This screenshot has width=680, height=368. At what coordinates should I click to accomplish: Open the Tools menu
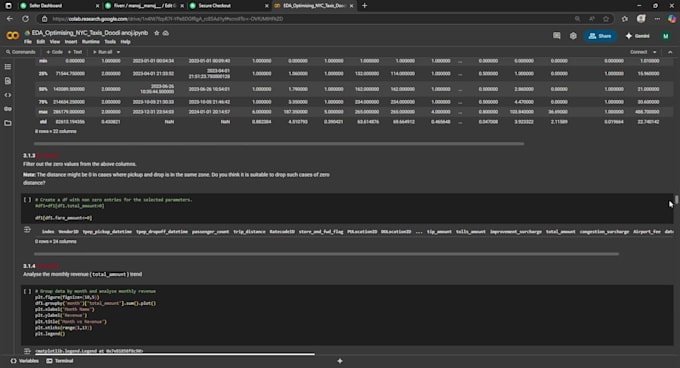click(110, 42)
